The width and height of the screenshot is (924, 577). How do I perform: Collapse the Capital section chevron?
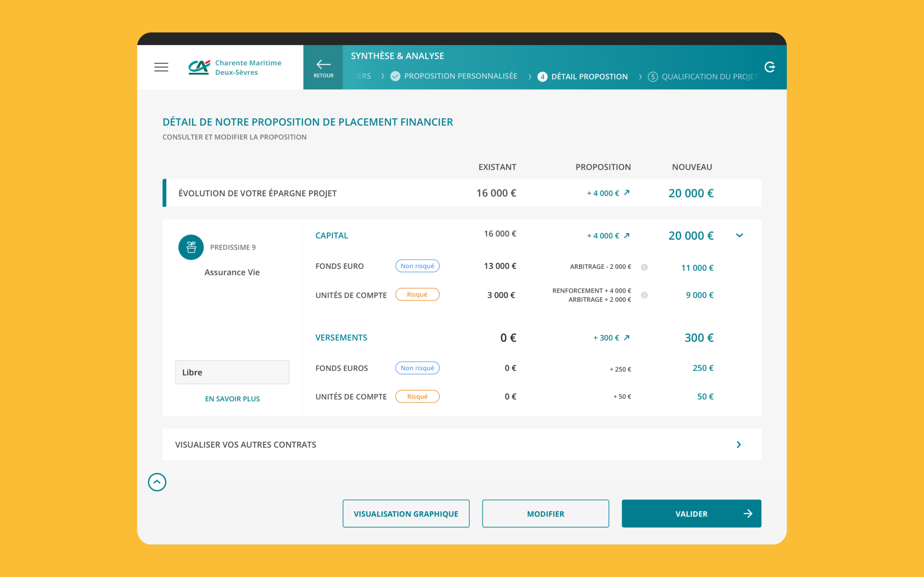739,236
